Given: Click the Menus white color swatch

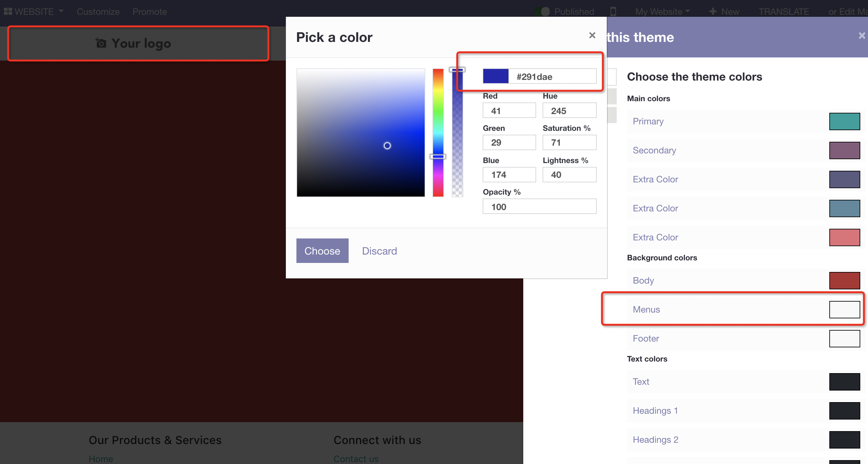Looking at the screenshot, I should coord(844,309).
